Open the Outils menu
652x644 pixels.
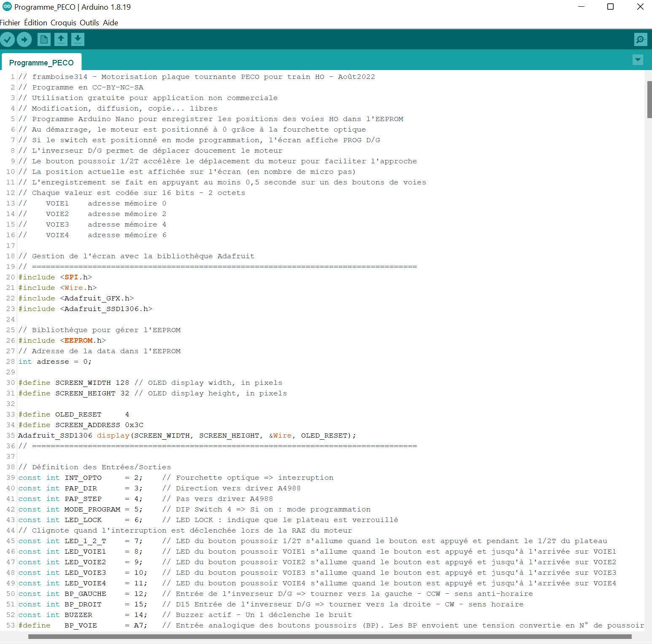coord(89,23)
